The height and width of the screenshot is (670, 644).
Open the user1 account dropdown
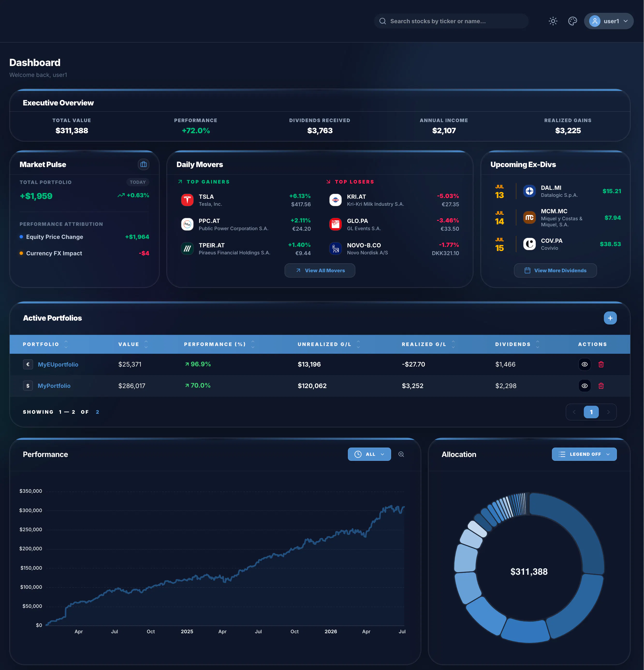[x=608, y=21]
